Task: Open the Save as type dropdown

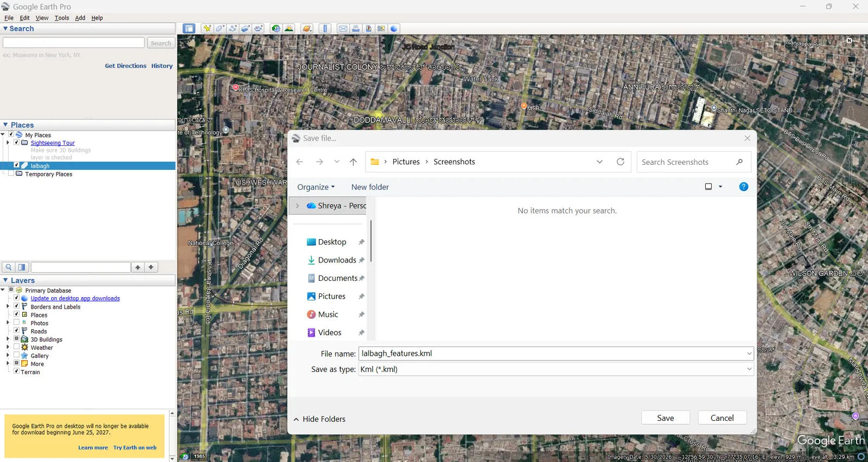Action: [x=749, y=369]
